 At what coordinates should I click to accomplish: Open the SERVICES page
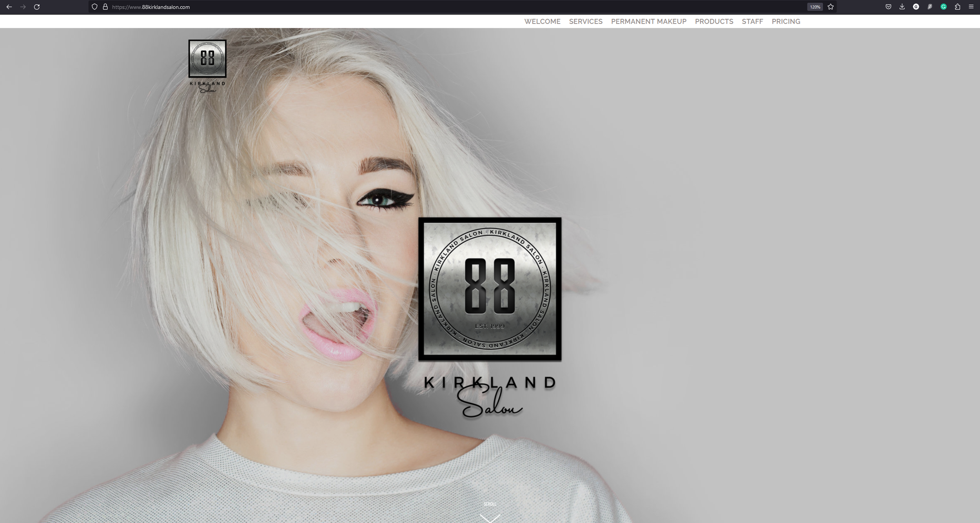[x=586, y=22]
